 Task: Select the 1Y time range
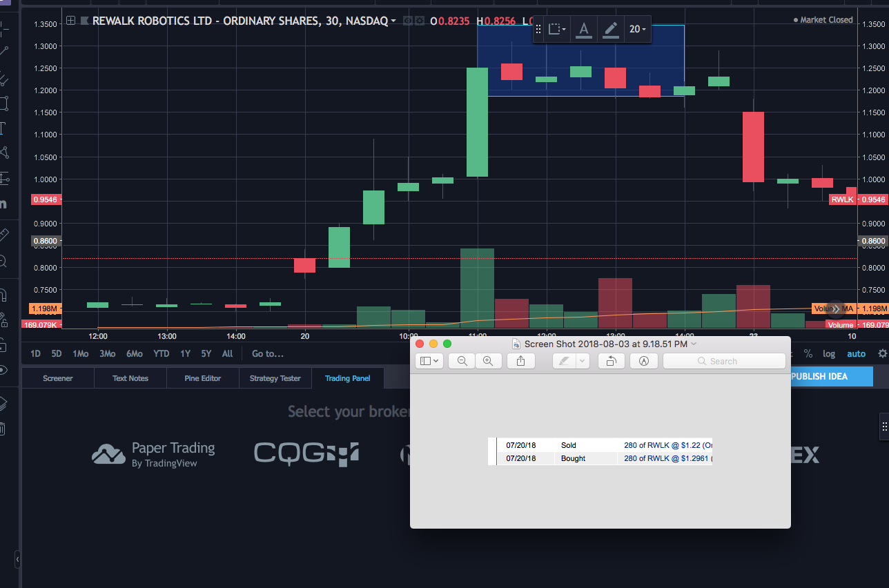185,353
